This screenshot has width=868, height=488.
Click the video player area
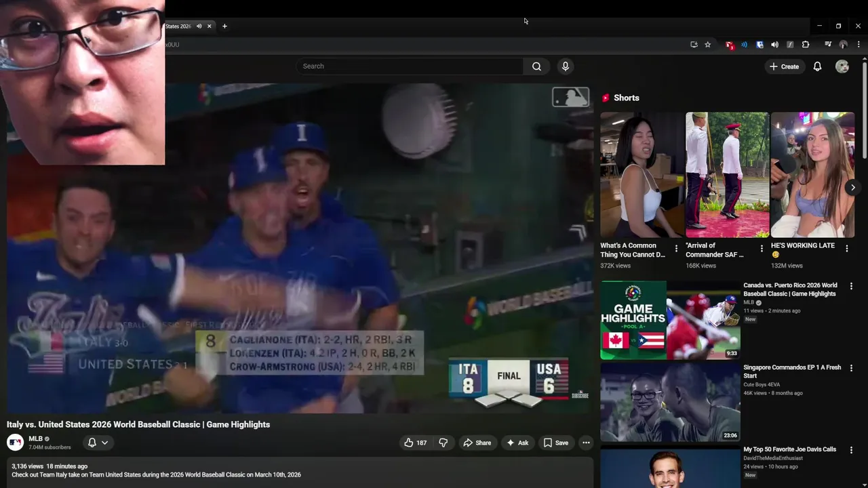(300, 248)
